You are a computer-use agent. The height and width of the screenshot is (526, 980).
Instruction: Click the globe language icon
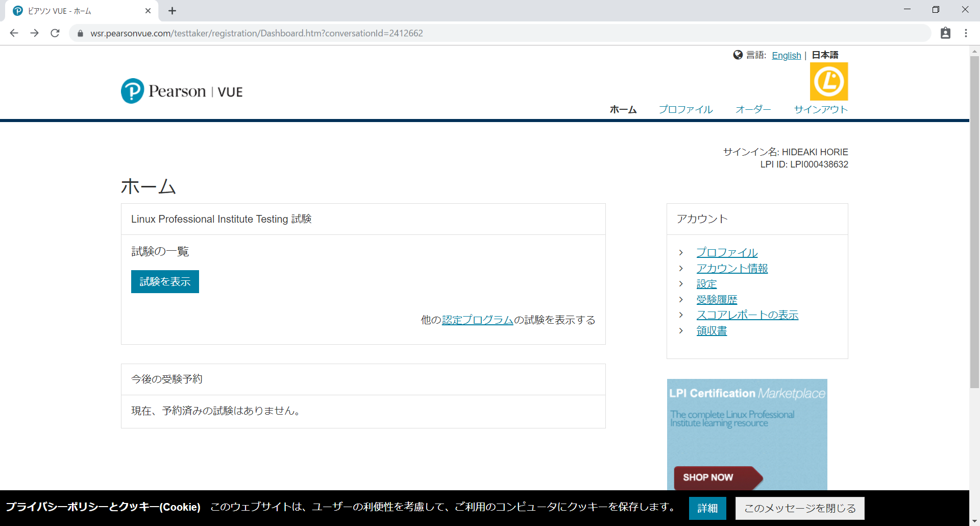pyautogui.click(x=738, y=55)
